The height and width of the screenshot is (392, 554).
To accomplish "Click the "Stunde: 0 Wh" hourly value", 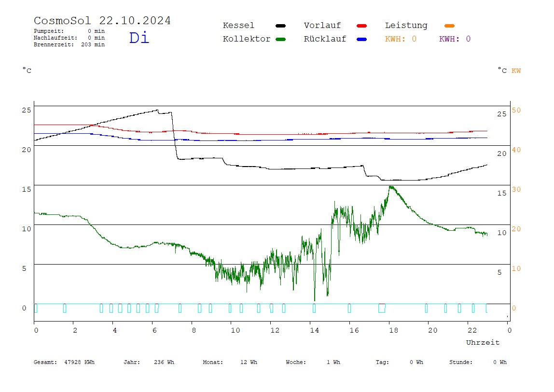I will [478, 362].
